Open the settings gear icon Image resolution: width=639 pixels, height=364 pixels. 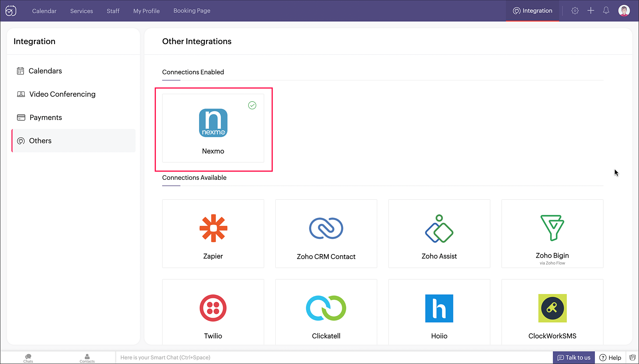[575, 11]
